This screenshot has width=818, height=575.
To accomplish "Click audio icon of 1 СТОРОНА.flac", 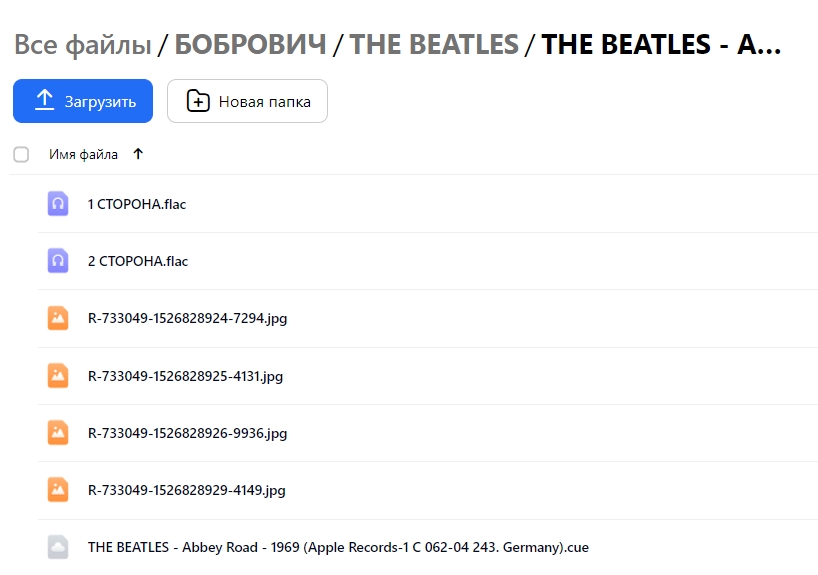I will click(x=58, y=203).
